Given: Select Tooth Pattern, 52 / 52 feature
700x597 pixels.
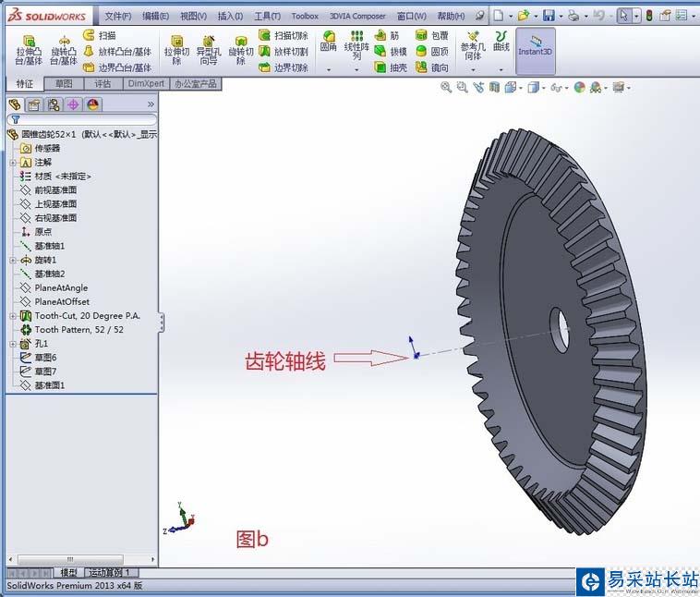Looking at the screenshot, I should click(79, 330).
